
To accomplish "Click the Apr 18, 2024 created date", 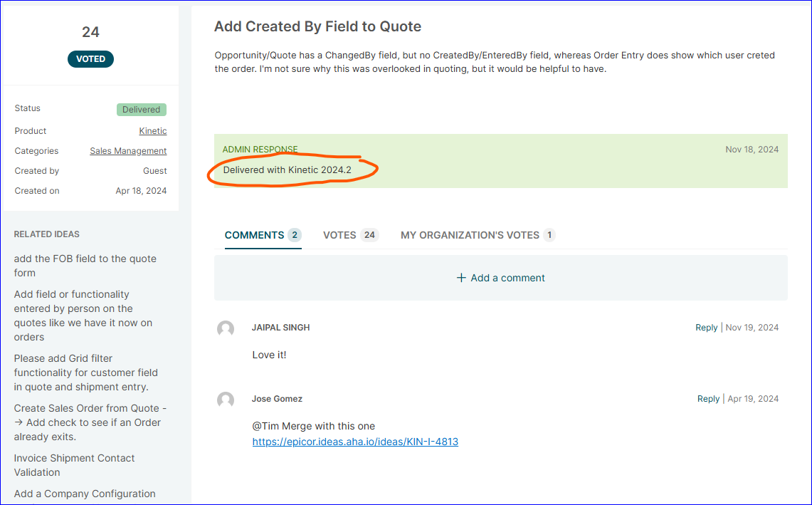I will point(141,191).
